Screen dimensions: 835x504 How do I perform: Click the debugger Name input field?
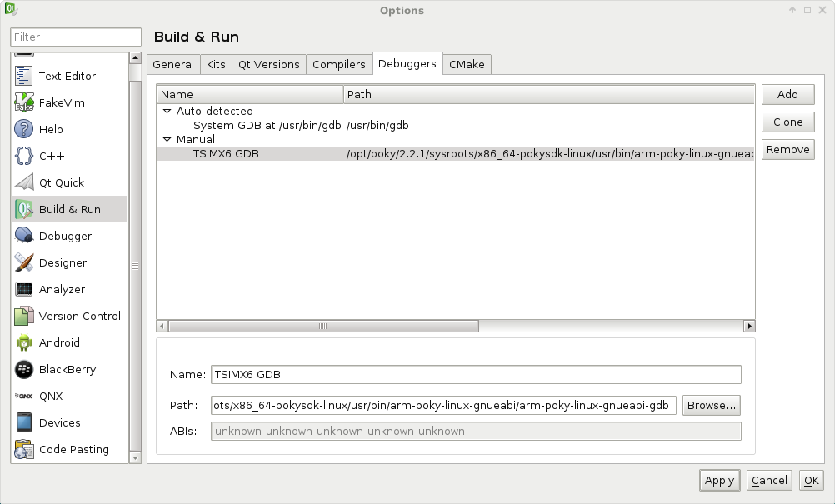tap(476, 374)
